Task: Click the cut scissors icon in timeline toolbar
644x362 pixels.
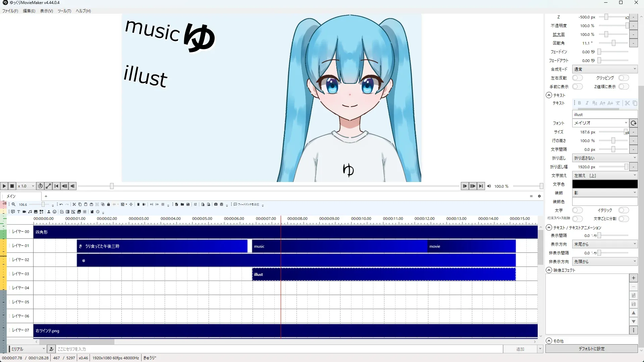Action: [74, 204]
